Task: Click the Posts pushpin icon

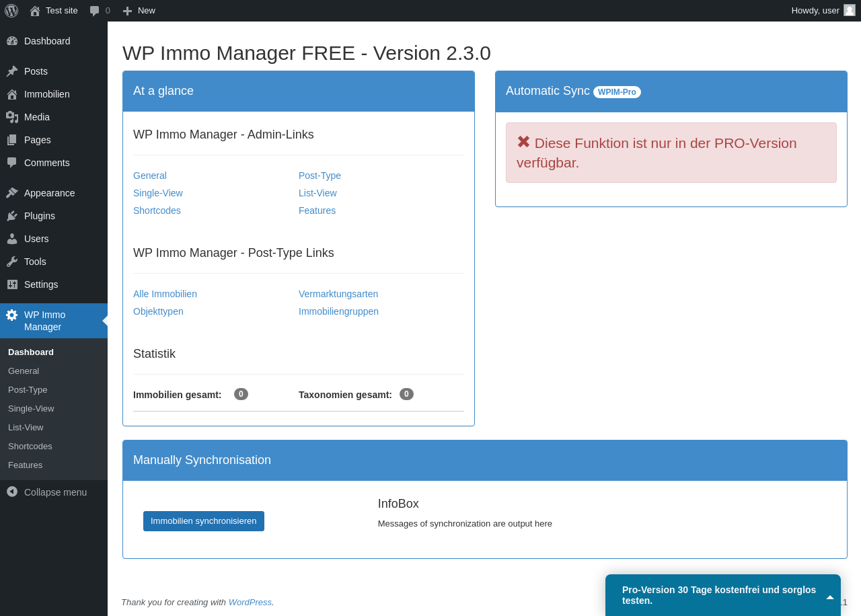Action: pyautogui.click(x=12, y=71)
